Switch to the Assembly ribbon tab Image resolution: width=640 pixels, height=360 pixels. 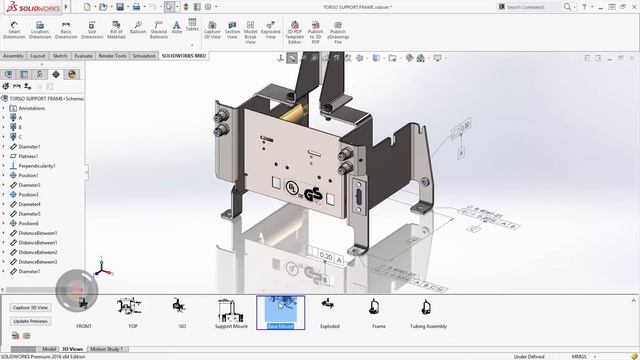13,56
